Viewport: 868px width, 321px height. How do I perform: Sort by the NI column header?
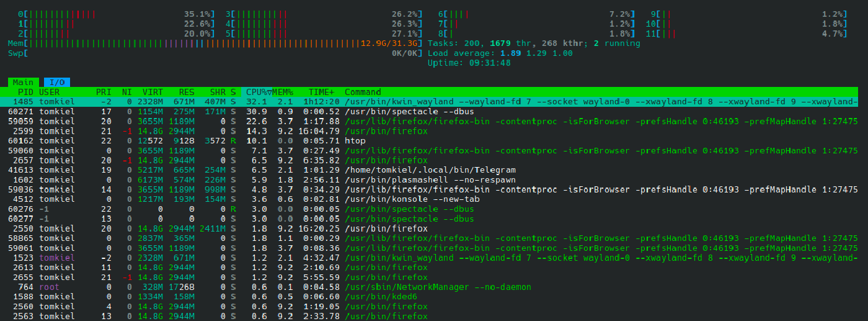coord(126,92)
